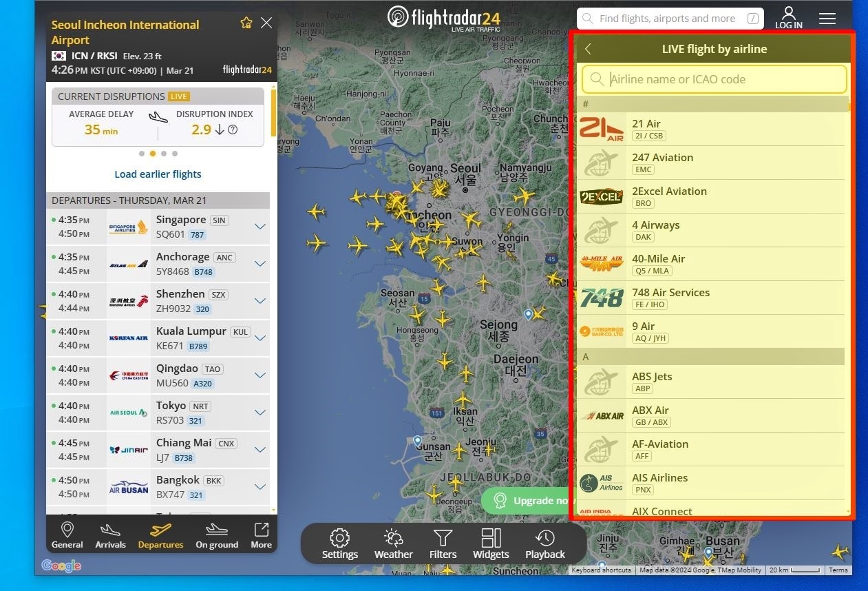Image resolution: width=868 pixels, height=591 pixels.
Task: Click the Flightradar24 logo
Action: [443, 18]
